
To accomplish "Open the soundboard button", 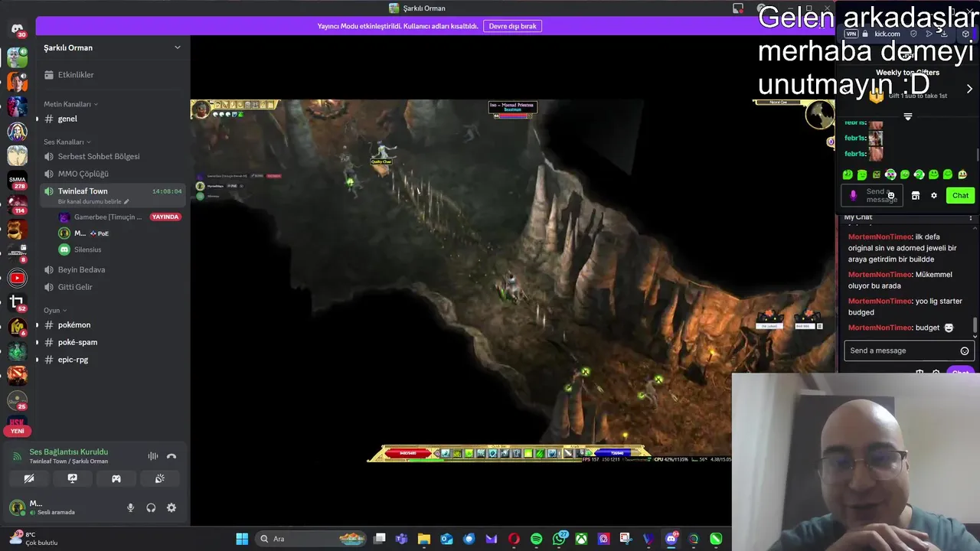I will [x=160, y=478].
